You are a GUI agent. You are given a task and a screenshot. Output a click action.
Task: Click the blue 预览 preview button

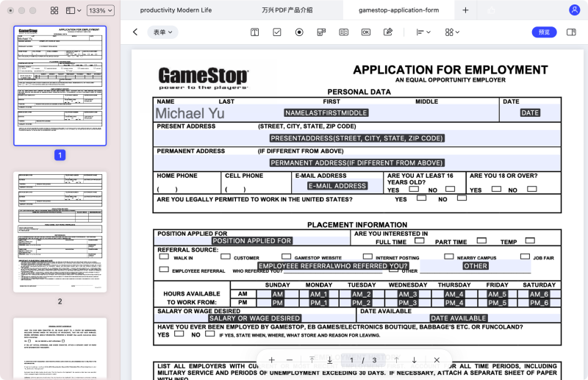(544, 32)
